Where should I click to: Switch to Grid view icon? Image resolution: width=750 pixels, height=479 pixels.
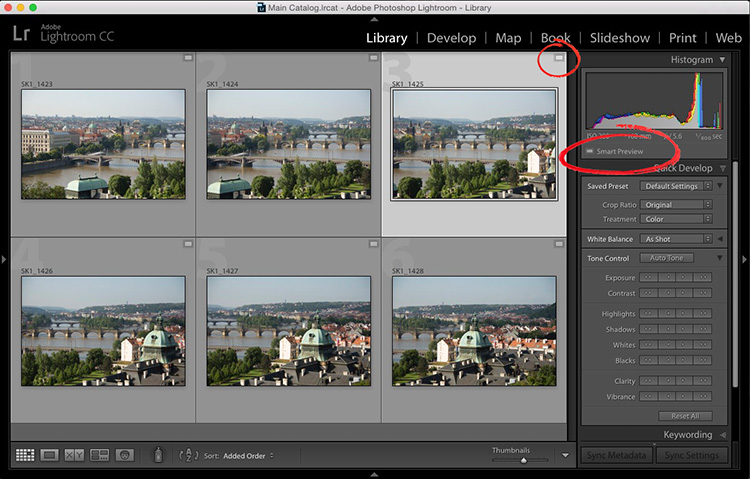click(x=25, y=455)
